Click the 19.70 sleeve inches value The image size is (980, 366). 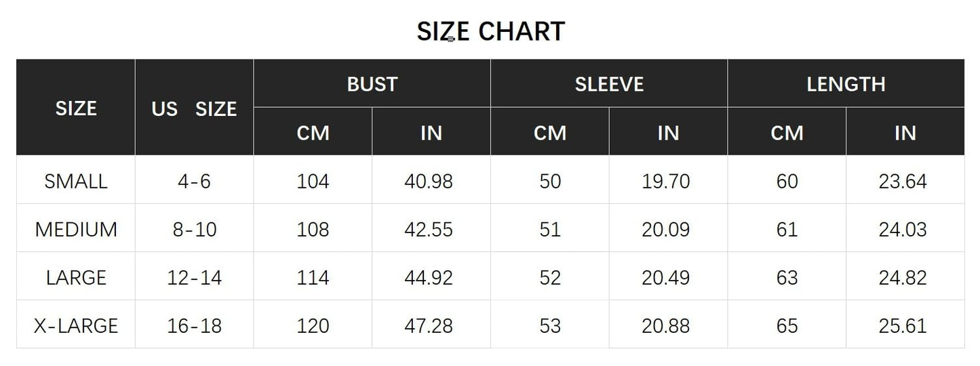click(x=665, y=181)
